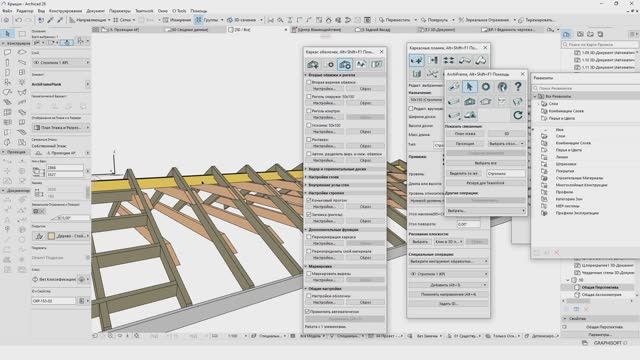Click the roof icon in ArchiFrame palette

(486, 101)
